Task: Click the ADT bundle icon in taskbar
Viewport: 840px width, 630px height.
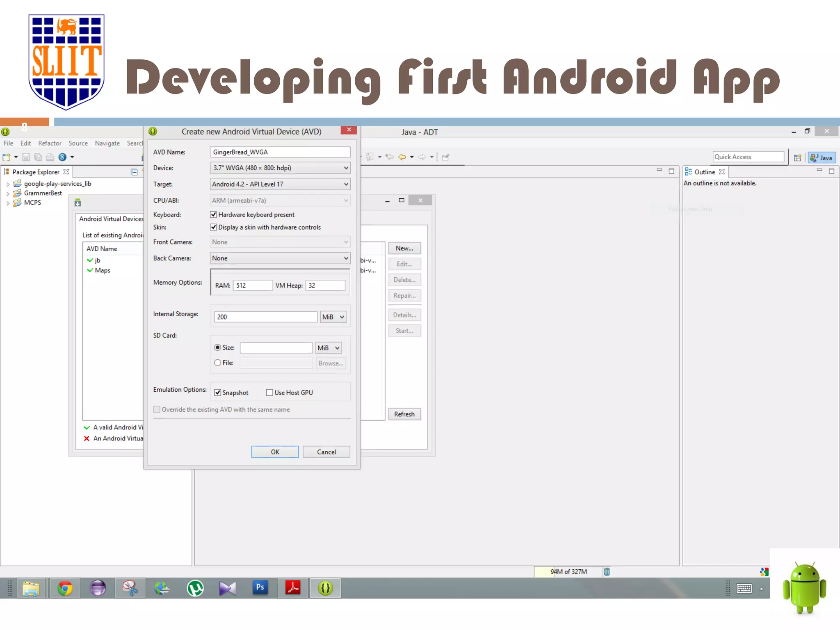Action: pyautogui.click(x=325, y=588)
